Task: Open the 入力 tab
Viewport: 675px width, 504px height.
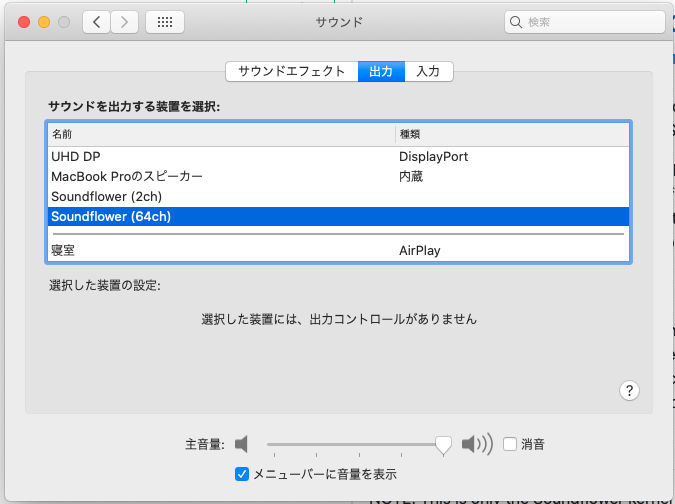Action: coord(428,71)
